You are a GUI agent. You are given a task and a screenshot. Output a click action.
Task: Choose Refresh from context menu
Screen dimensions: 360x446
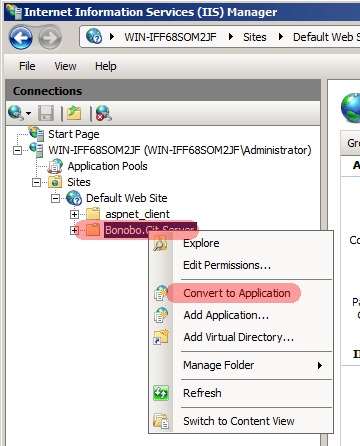tap(241, 393)
